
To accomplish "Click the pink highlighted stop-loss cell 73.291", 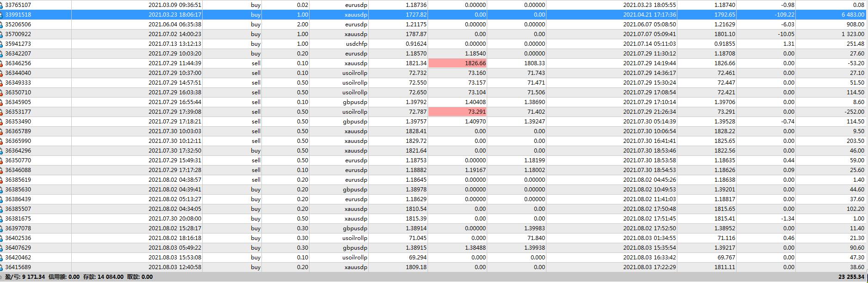I will (457, 112).
